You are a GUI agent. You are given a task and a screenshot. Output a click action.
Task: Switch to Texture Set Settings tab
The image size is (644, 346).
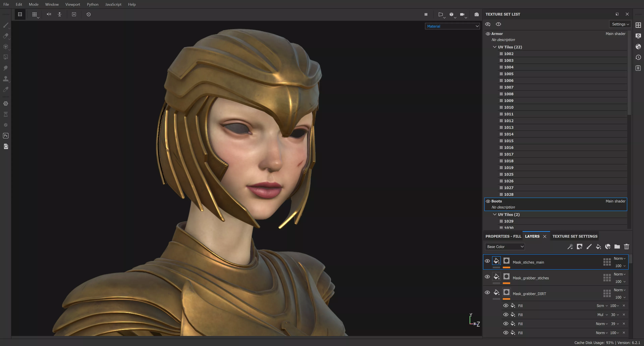pyautogui.click(x=575, y=236)
